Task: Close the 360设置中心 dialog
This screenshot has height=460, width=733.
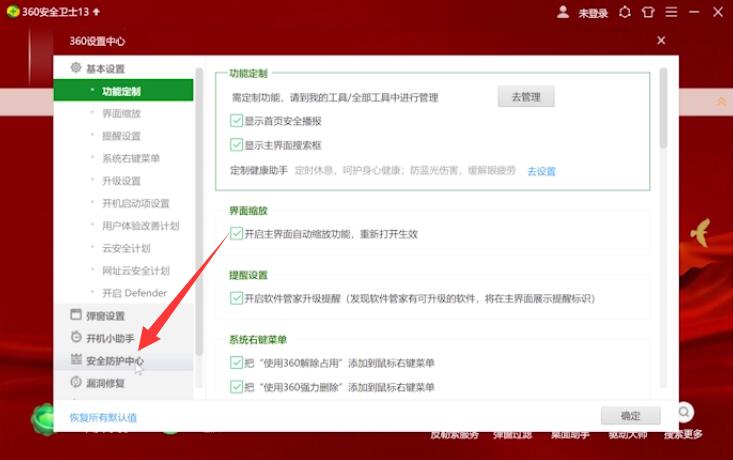Action: [x=661, y=40]
